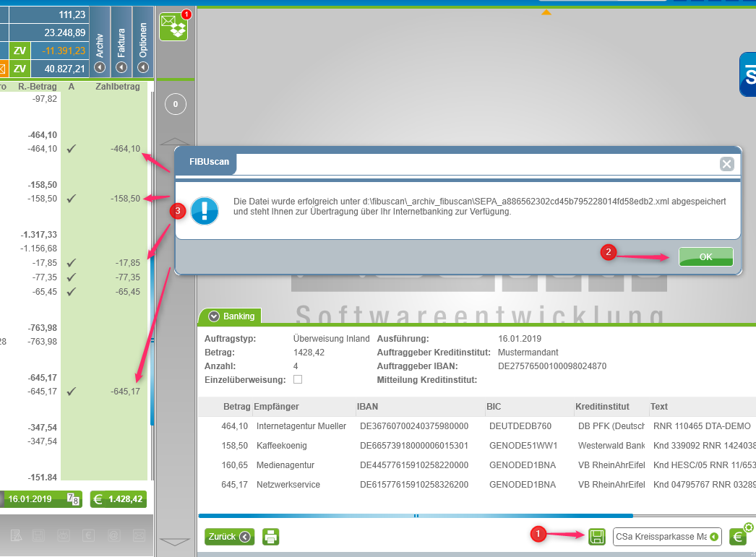Viewport: 756px width, 557px height.
Task: Click the blue horizontal scrollbar in Banking table
Action: point(415,516)
